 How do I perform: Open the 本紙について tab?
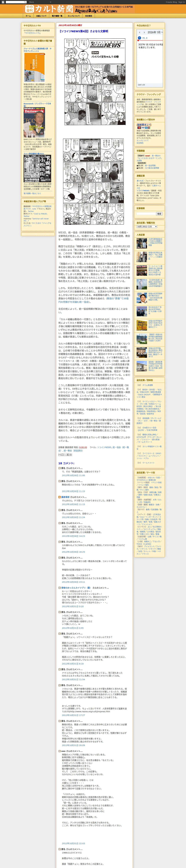tap(41, 16)
